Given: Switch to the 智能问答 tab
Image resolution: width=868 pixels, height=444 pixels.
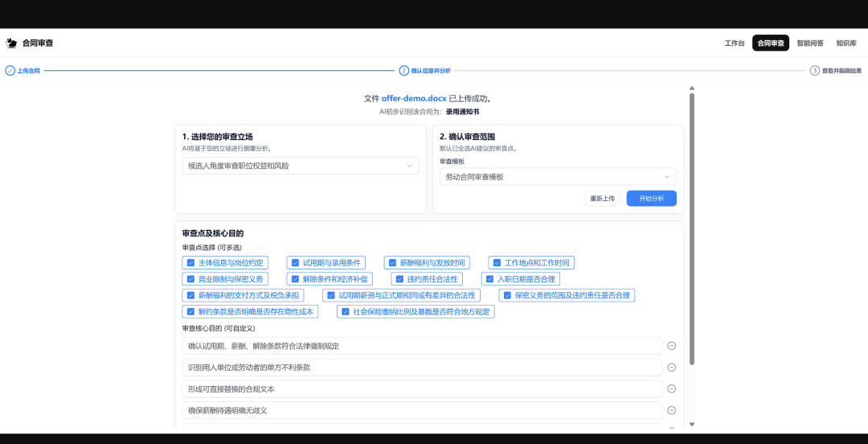Looking at the screenshot, I should (810, 43).
